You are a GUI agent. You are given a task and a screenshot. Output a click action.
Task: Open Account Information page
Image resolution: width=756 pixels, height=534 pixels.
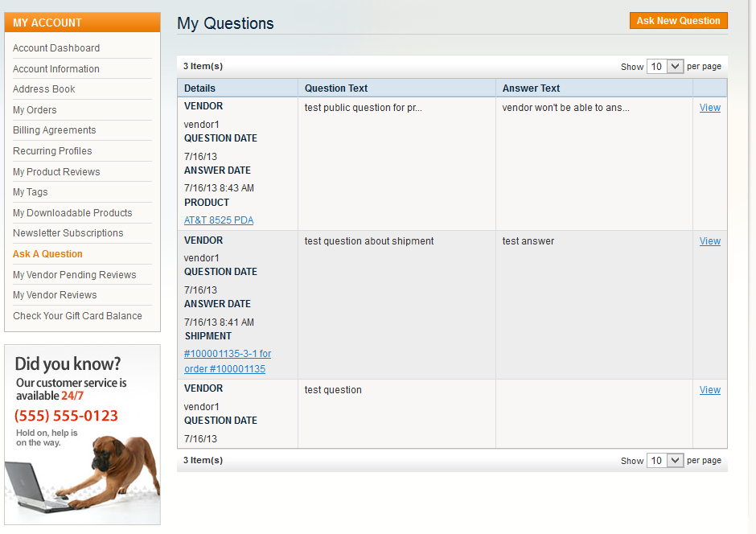[x=56, y=69]
